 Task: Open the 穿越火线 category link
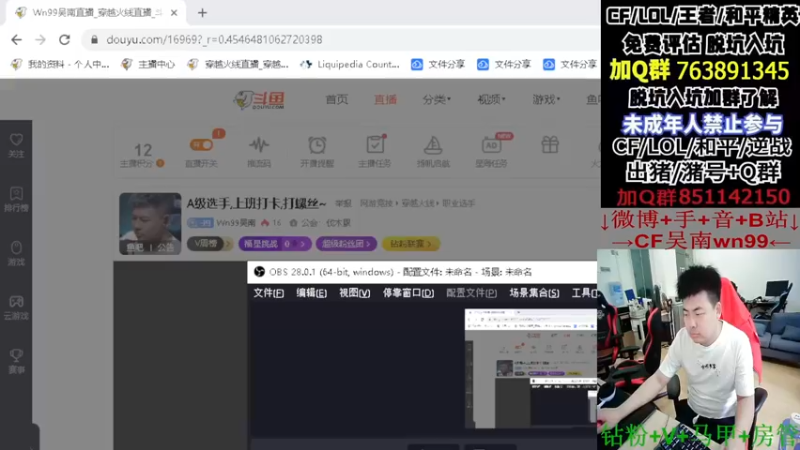418,204
